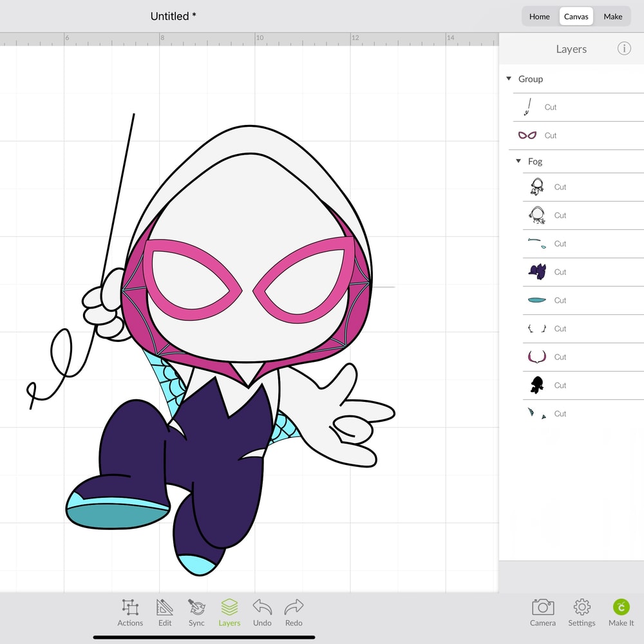
Task: Select the black silhouette layer
Action: tap(536, 385)
